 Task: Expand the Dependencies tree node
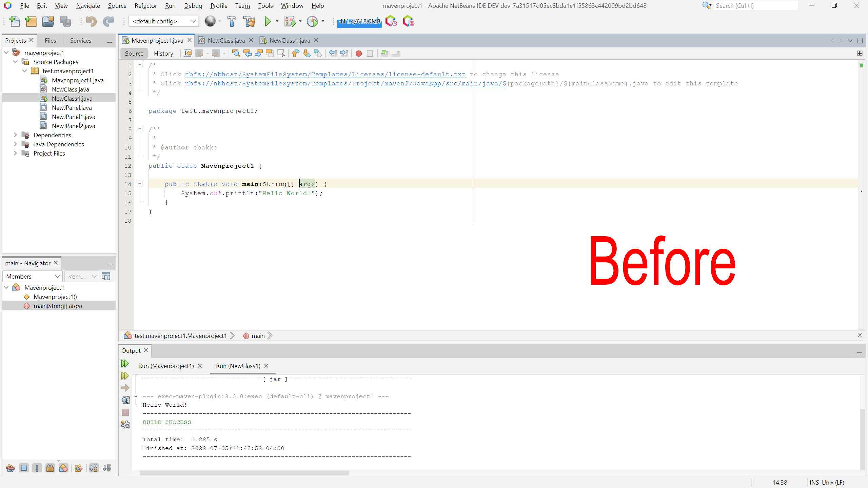coord(15,135)
